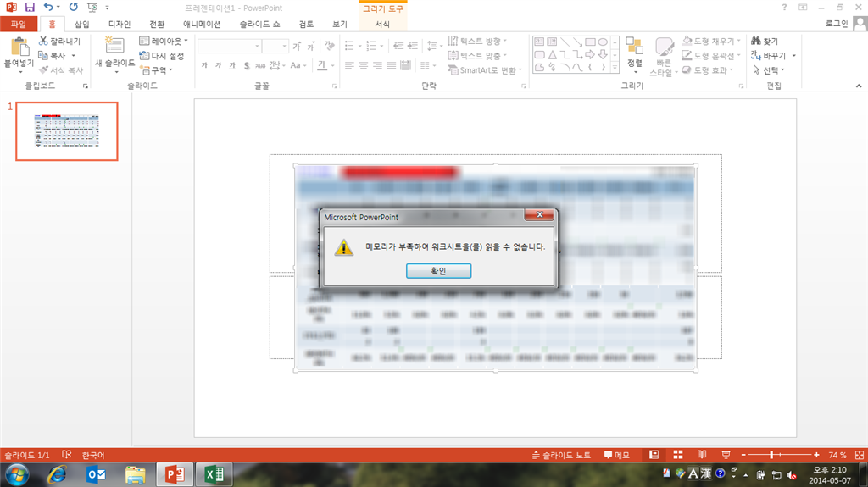Image resolution: width=868 pixels, height=487 pixels.
Task: Open 도형 효과 menu
Action: [x=708, y=69]
